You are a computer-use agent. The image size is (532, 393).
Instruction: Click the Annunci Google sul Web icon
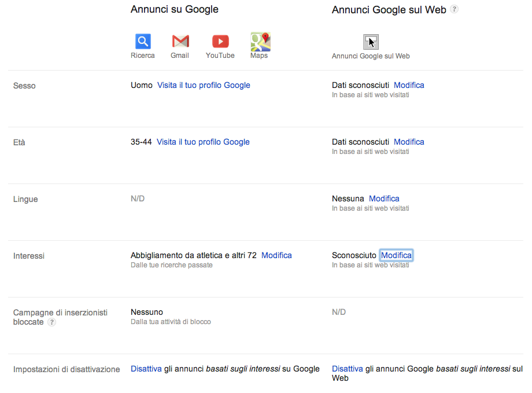click(371, 42)
